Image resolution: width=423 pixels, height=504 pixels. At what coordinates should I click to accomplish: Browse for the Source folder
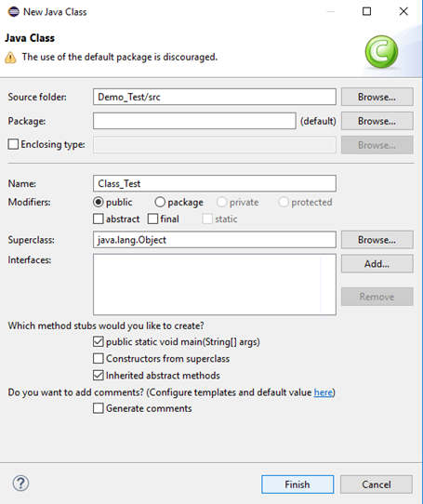click(x=377, y=97)
